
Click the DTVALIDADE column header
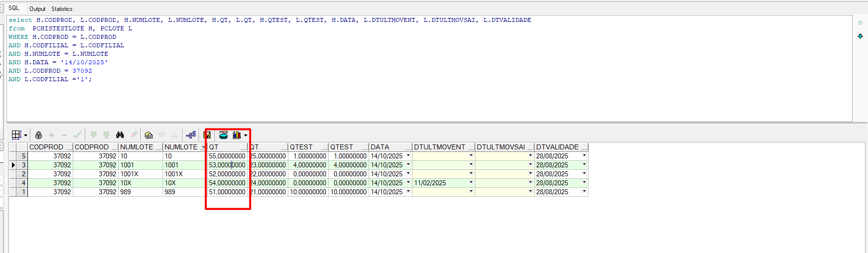pos(562,147)
